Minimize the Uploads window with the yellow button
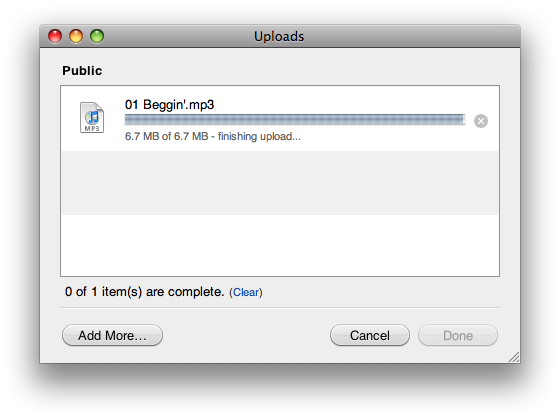Screen dimensions: 560x418 (76, 36)
